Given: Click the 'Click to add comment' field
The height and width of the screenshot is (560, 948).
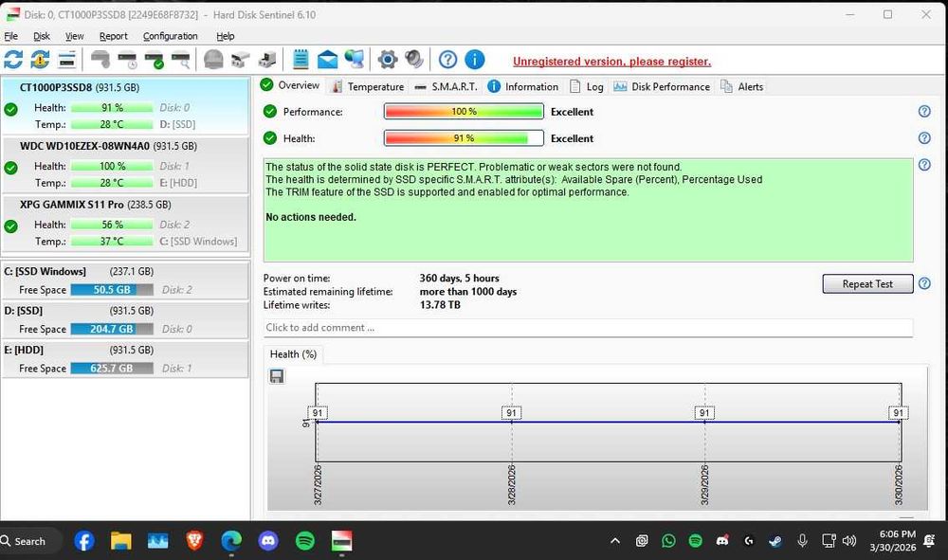Looking at the screenshot, I should 588,328.
